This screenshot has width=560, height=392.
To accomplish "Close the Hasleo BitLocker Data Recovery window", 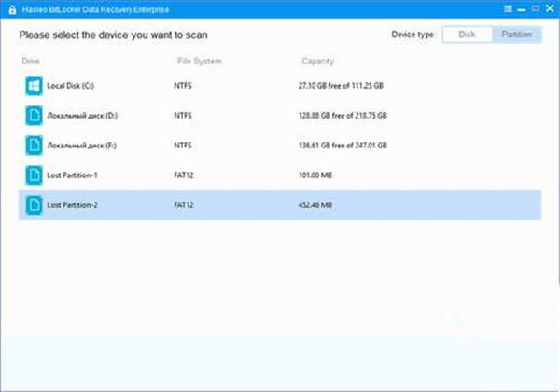I will [x=550, y=8].
